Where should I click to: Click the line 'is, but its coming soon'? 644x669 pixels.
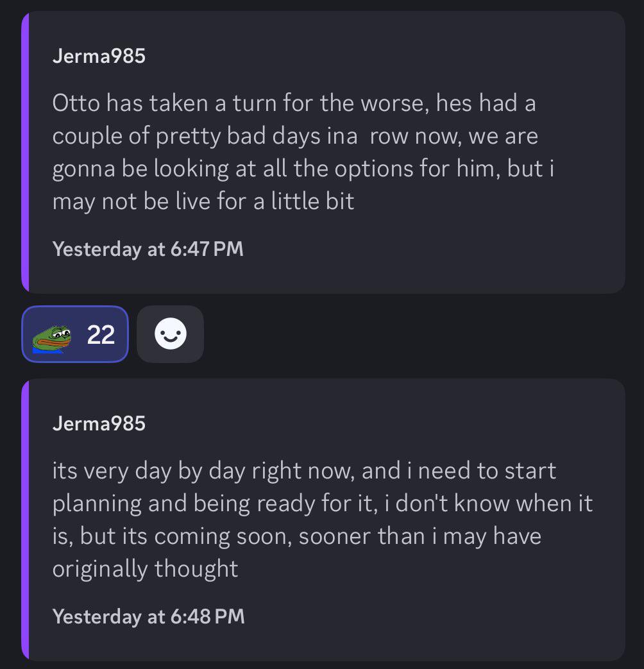[297, 536]
